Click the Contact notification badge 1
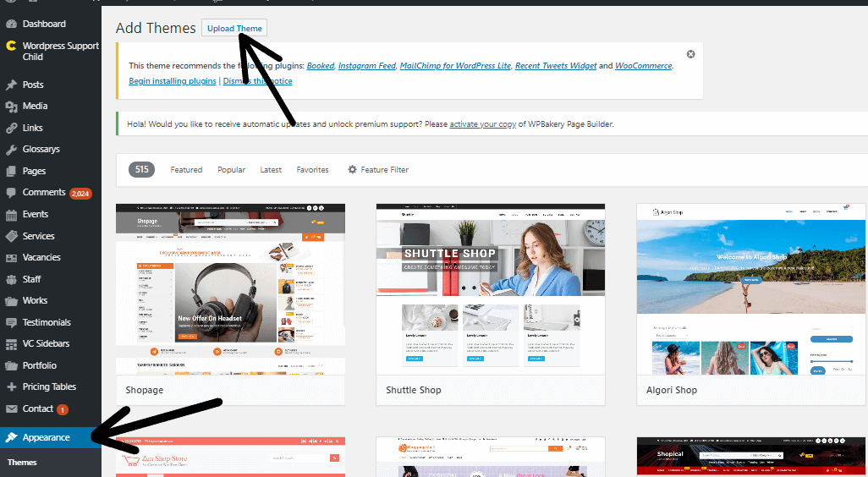 (x=63, y=410)
